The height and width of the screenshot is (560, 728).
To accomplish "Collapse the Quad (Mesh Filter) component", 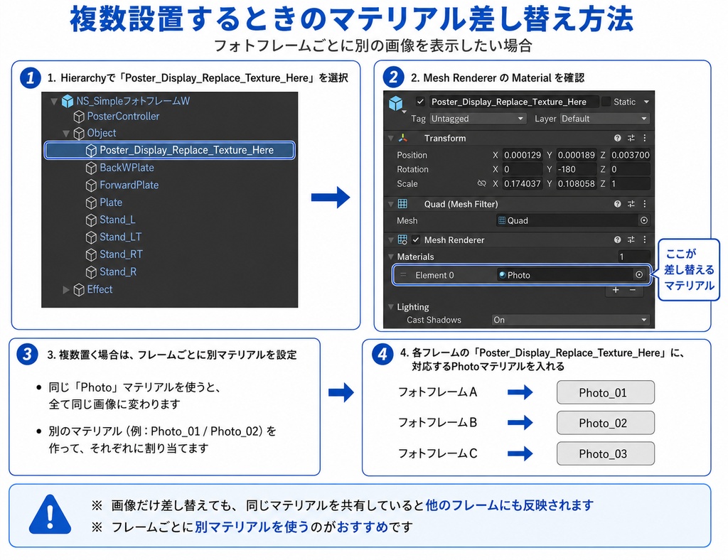I will coord(391,204).
